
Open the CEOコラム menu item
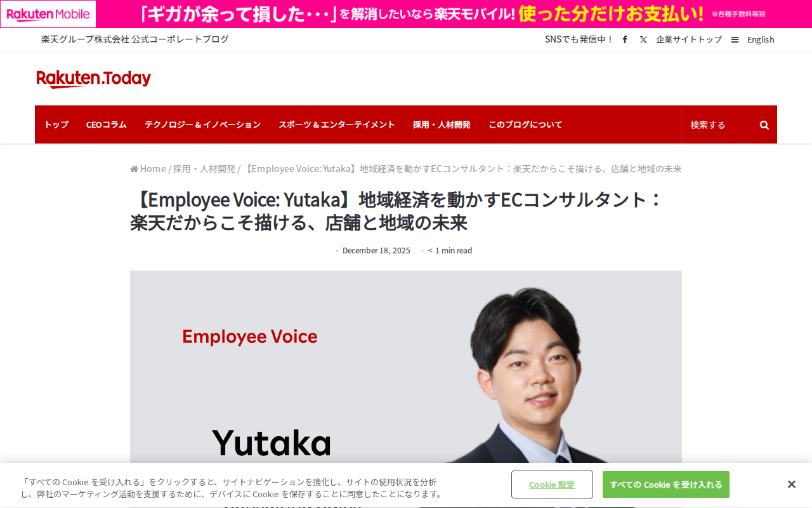click(107, 124)
